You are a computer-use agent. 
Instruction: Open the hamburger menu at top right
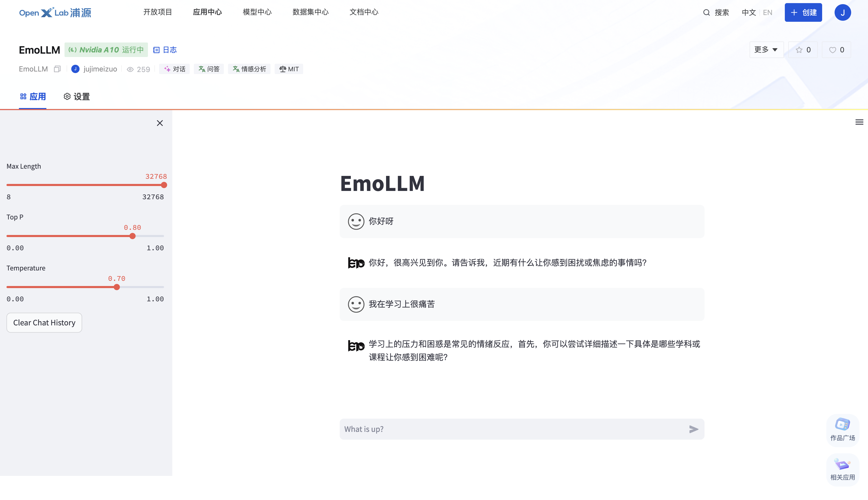click(x=859, y=122)
